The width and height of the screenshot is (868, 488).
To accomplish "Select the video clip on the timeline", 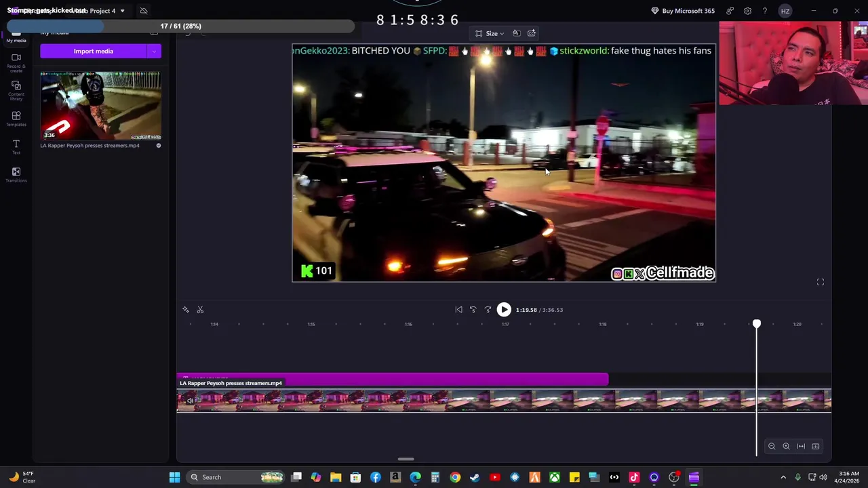I will pos(504,401).
